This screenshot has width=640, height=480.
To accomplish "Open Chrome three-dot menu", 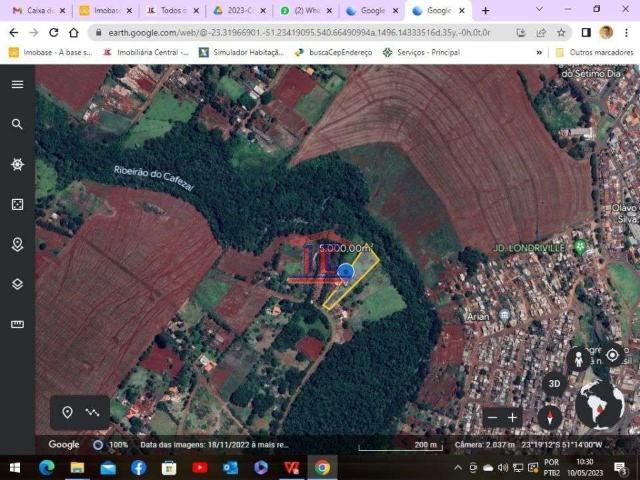I will coord(626,33).
